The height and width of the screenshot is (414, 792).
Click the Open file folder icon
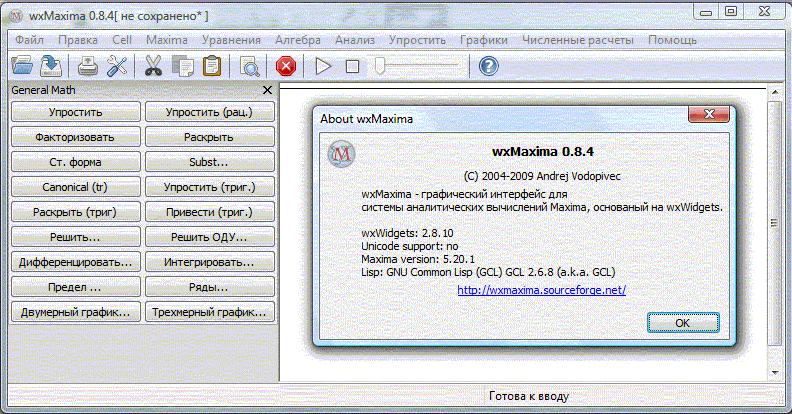tap(22, 66)
